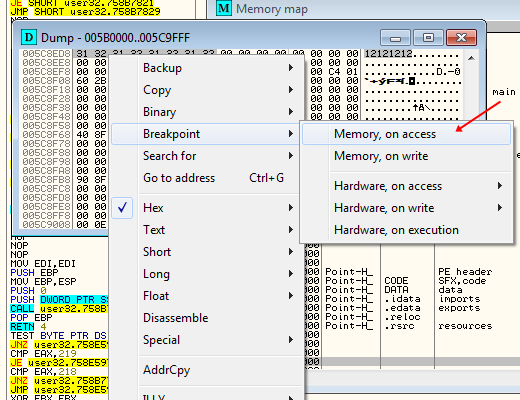
Task: Click the Memory map M icon
Action: [224, 8]
